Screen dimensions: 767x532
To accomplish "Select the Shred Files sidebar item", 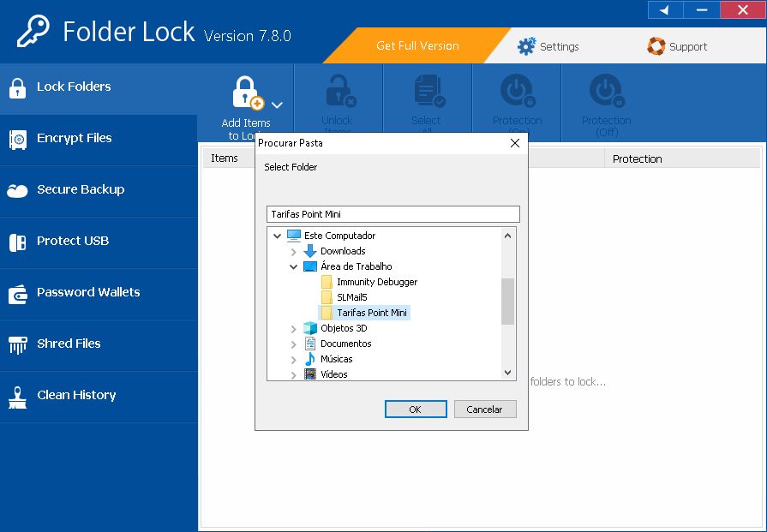I will 69,344.
